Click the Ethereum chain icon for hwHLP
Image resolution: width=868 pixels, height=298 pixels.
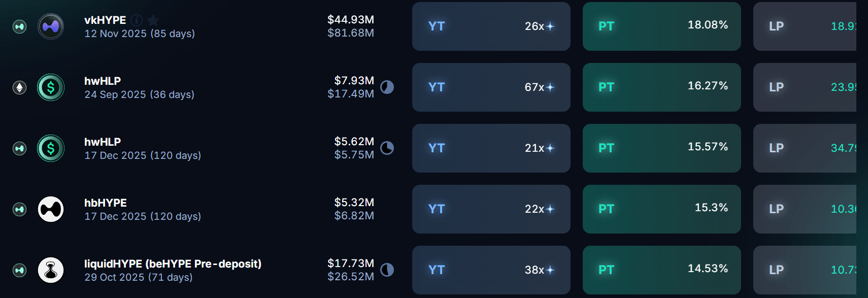20,87
